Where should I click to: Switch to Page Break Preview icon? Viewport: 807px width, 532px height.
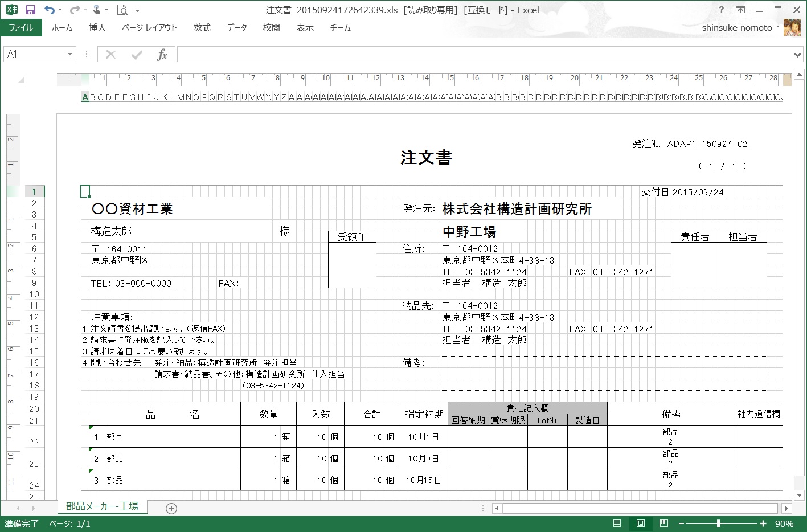click(x=663, y=523)
